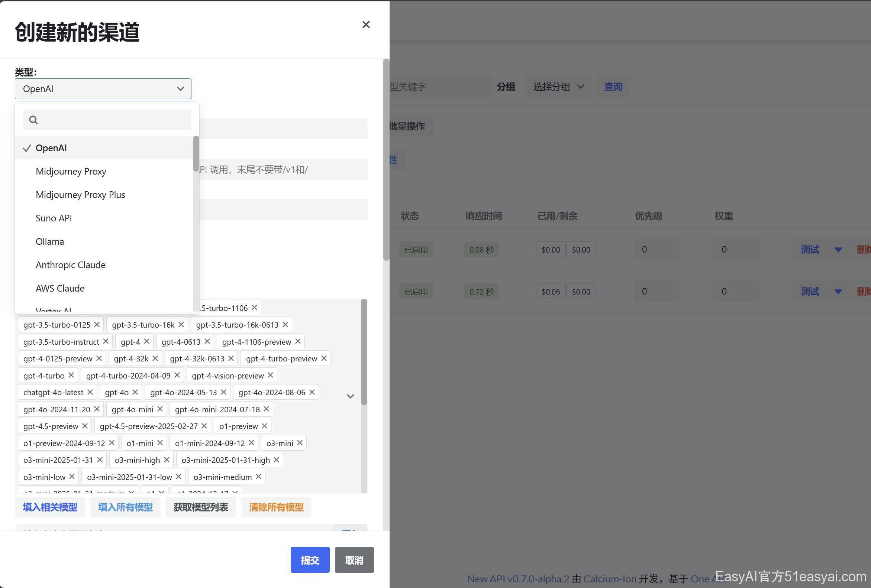
Task: Remove the gpt-4o model tag
Action: [x=135, y=392]
